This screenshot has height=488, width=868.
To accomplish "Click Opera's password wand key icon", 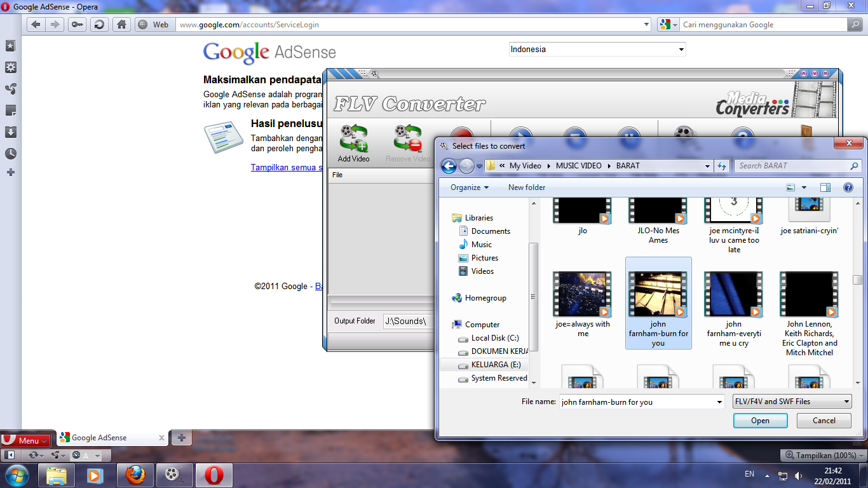I will [77, 25].
